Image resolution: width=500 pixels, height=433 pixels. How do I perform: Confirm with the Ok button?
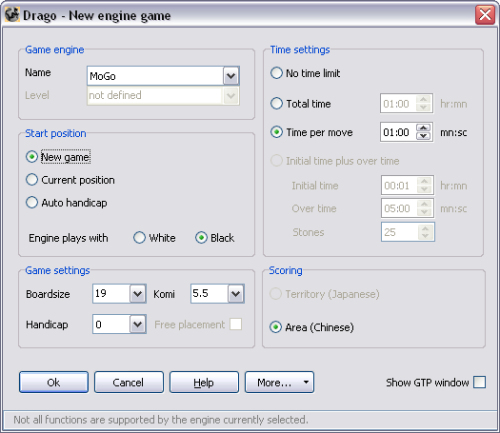(54, 382)
